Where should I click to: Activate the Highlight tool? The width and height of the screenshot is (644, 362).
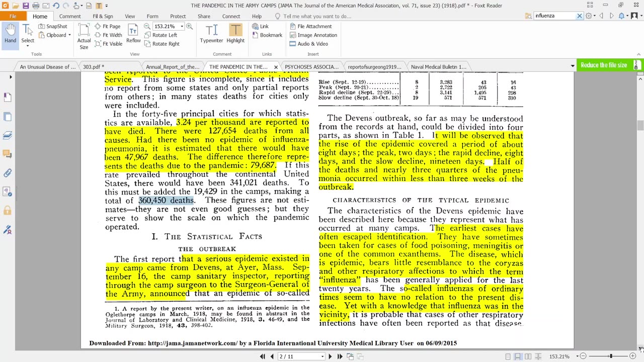[235, 34]
